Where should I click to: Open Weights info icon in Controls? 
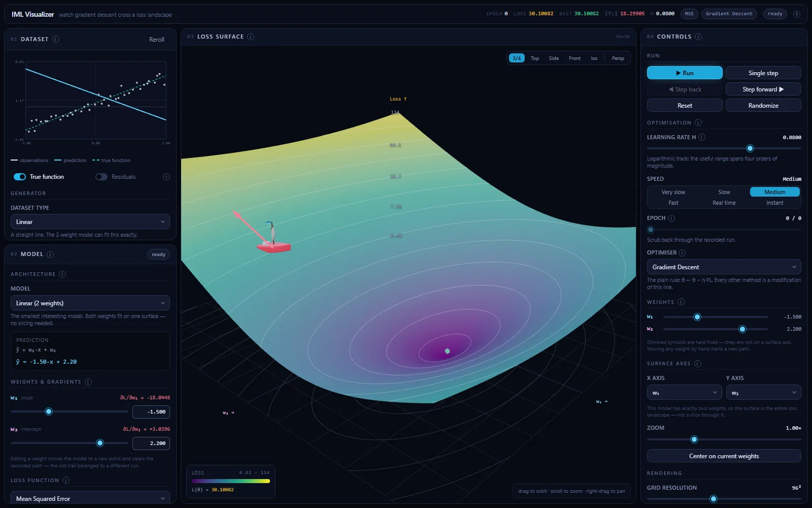coord(681,302)
